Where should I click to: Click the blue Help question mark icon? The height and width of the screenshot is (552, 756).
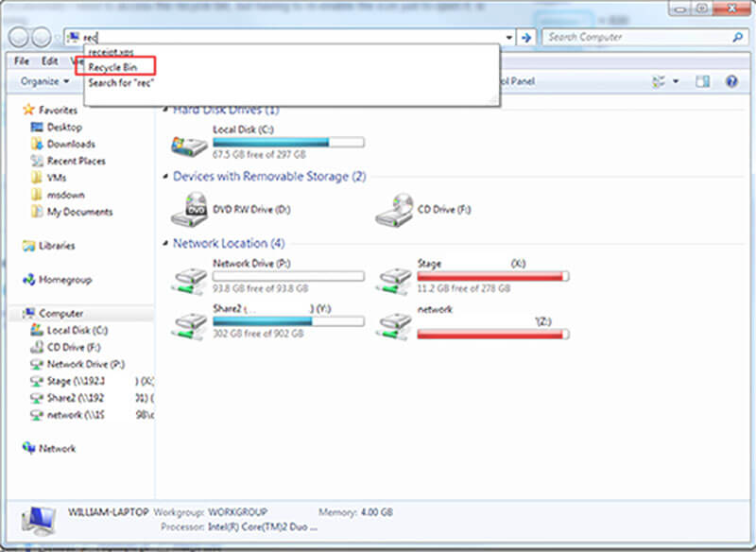(x=731, y=81)
